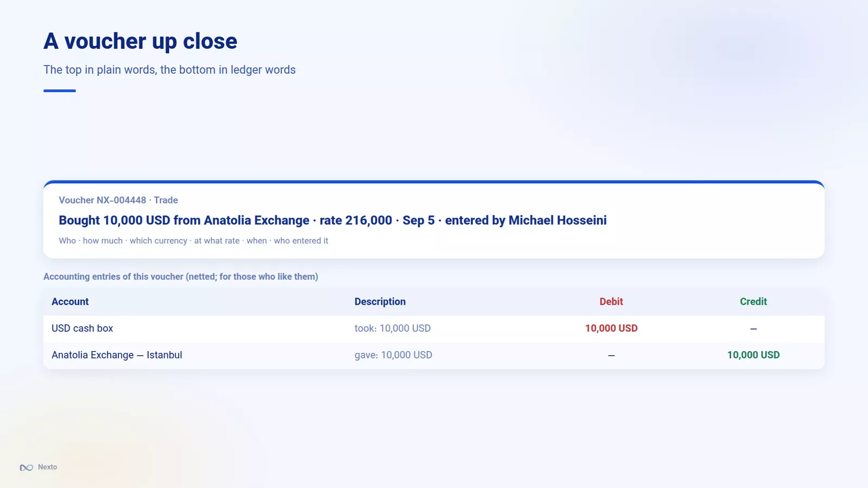Click the Nexto infinity logo icon
Image resolution: width=868 pixels, height=488 pixels.
[x=27, y=467]
